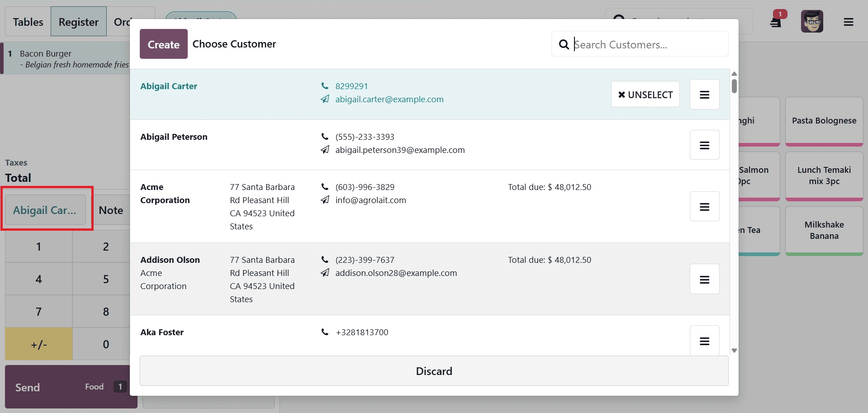The image size is (868, 413).
Task: Open details menu for Addison Olson
Action: click(704, 279)
